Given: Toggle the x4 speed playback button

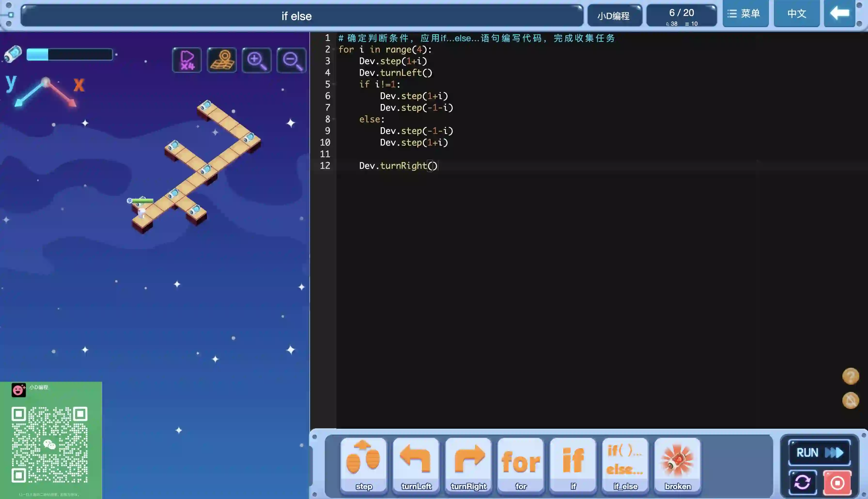Looking at the screenshot, I should click(187, 60).
